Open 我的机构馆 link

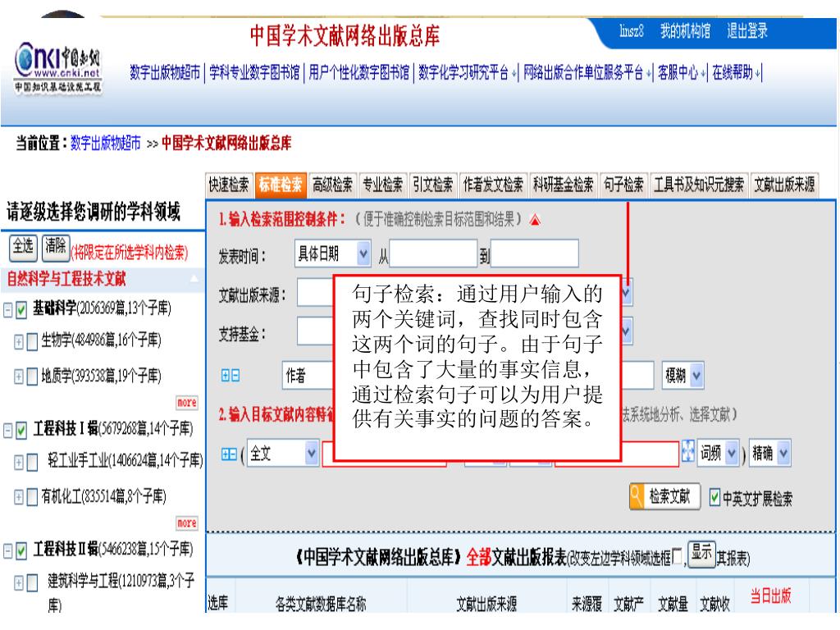pos(685,30)
